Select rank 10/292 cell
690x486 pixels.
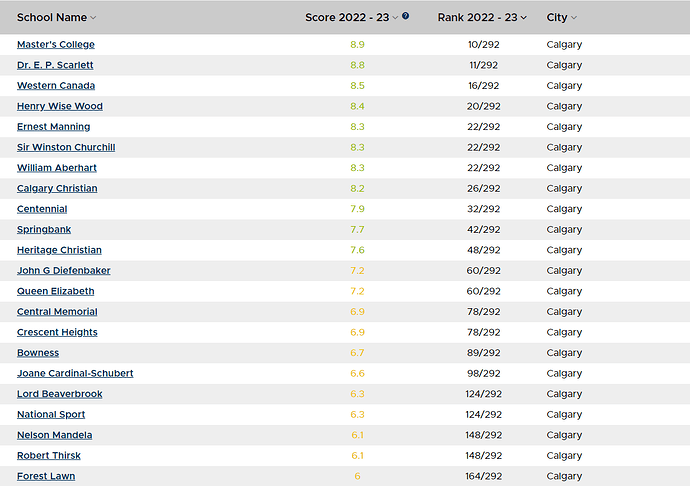click(484, 44)
